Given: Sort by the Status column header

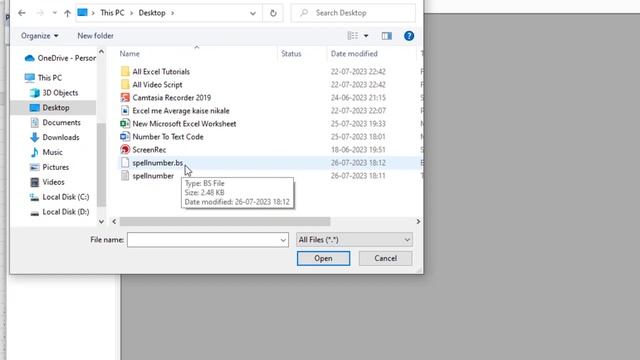Looking at the screenshot, I should coord(291,54).
